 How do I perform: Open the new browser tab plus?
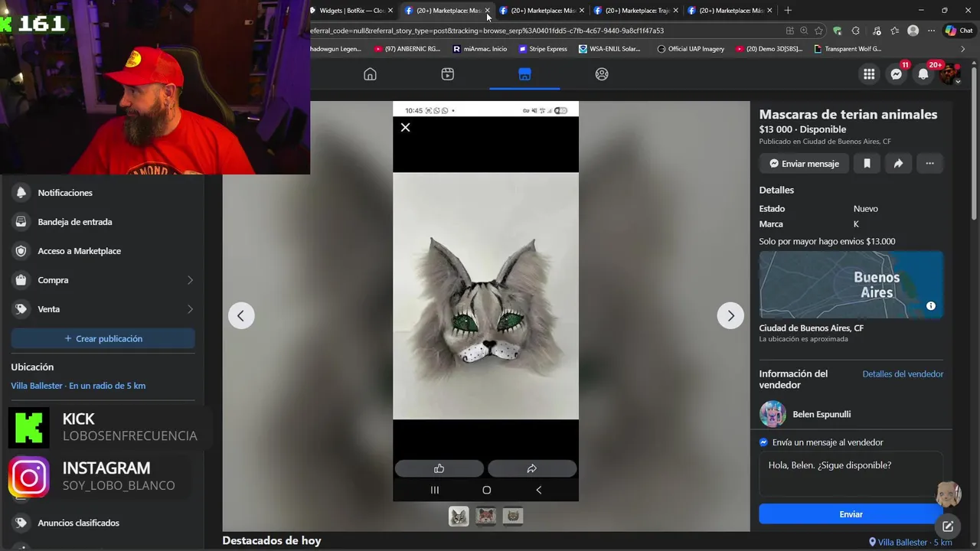point(788,10)
